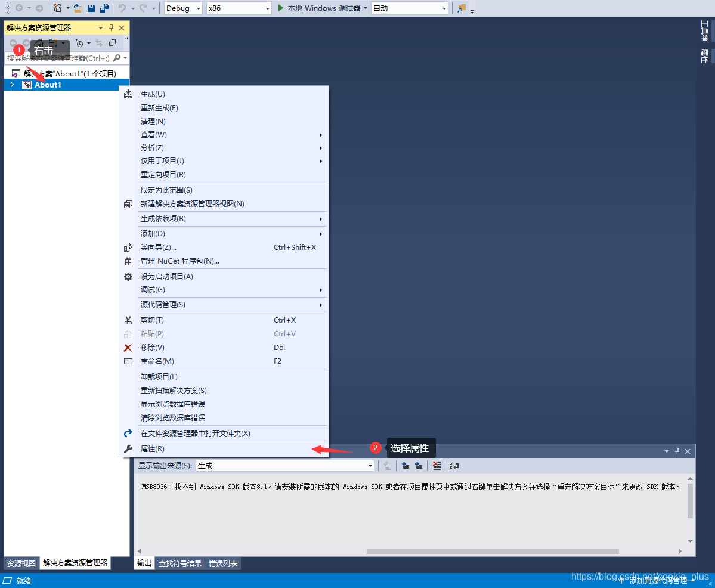Click the Clear All output icon
715x588 pixels.
pyautogui.click(x=437, y=466)
